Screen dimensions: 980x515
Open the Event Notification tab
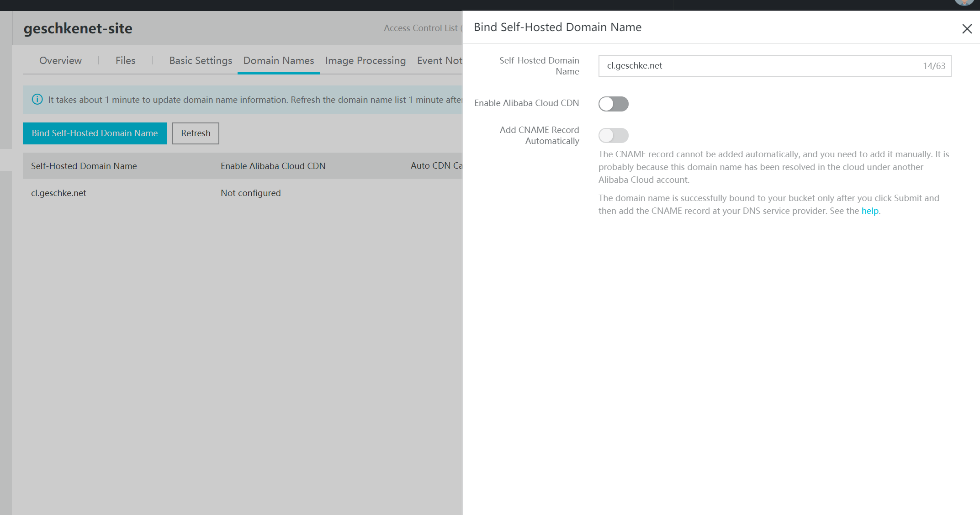point(440,60)
